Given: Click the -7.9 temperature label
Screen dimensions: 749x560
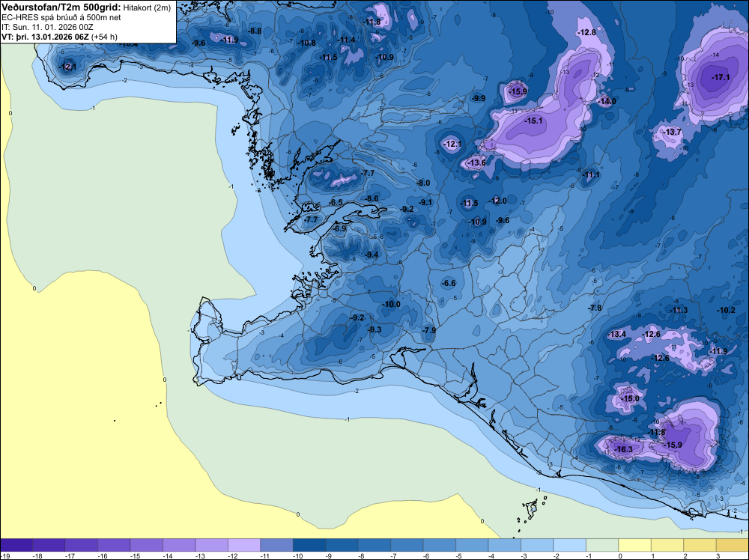Looking at the screenshot, I should tap(429, 330).
